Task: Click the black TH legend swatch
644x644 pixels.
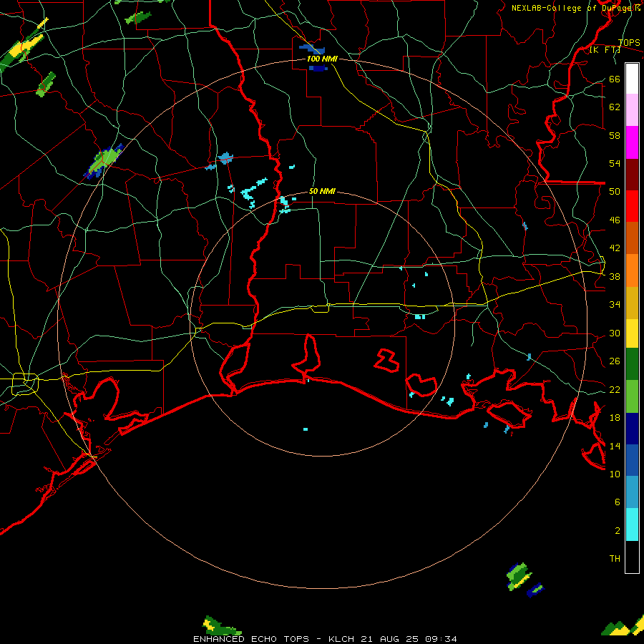Action: coord(632,557)
